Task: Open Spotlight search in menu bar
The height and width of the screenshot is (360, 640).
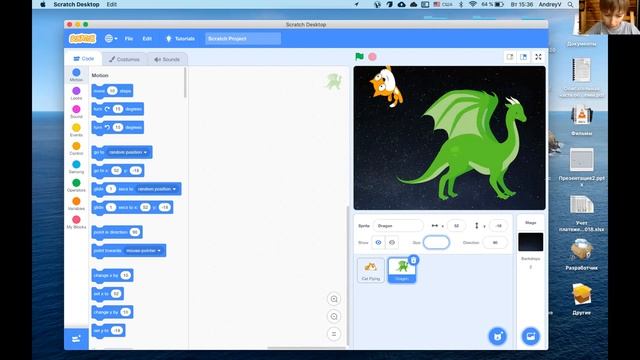Action: pos(570,4)
